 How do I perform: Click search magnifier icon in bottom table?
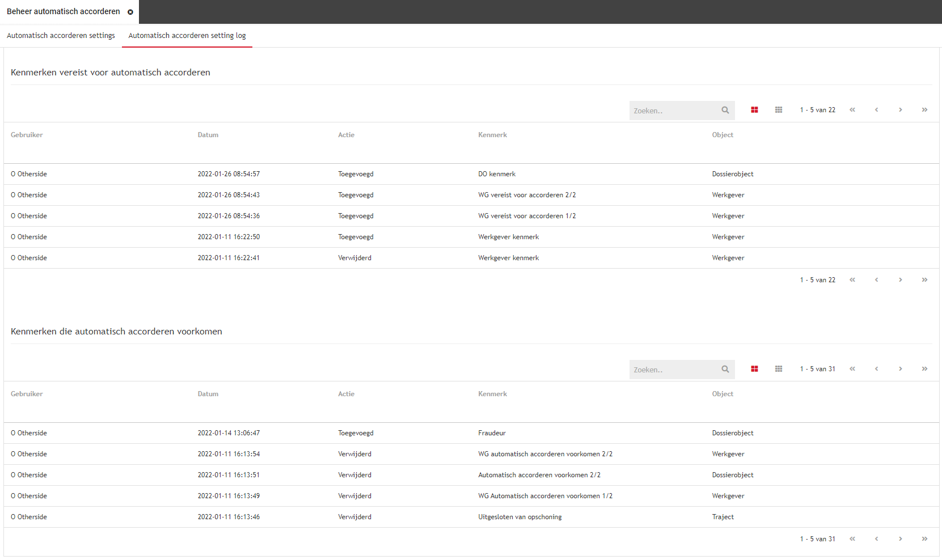(725, 370)
